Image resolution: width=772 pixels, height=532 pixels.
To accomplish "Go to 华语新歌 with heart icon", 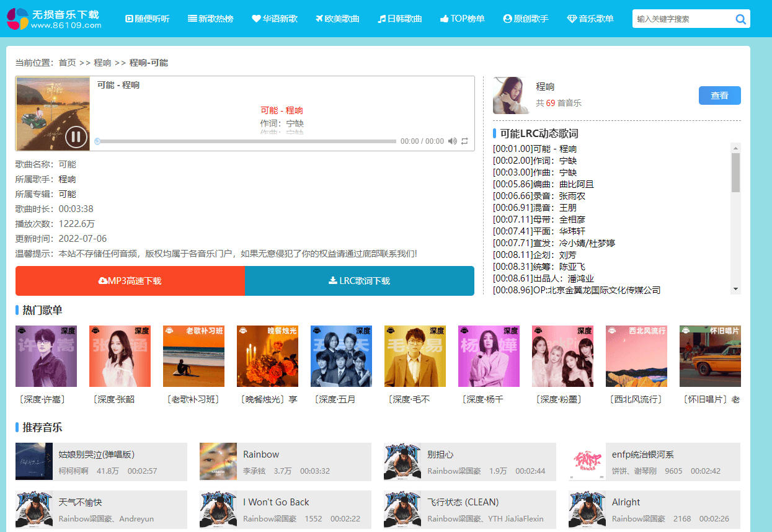I will click(x=275, y=19).
